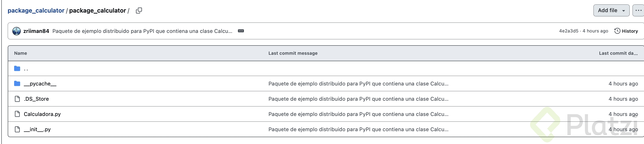
Task: Open History clock icon
Action: pos(617,31)
